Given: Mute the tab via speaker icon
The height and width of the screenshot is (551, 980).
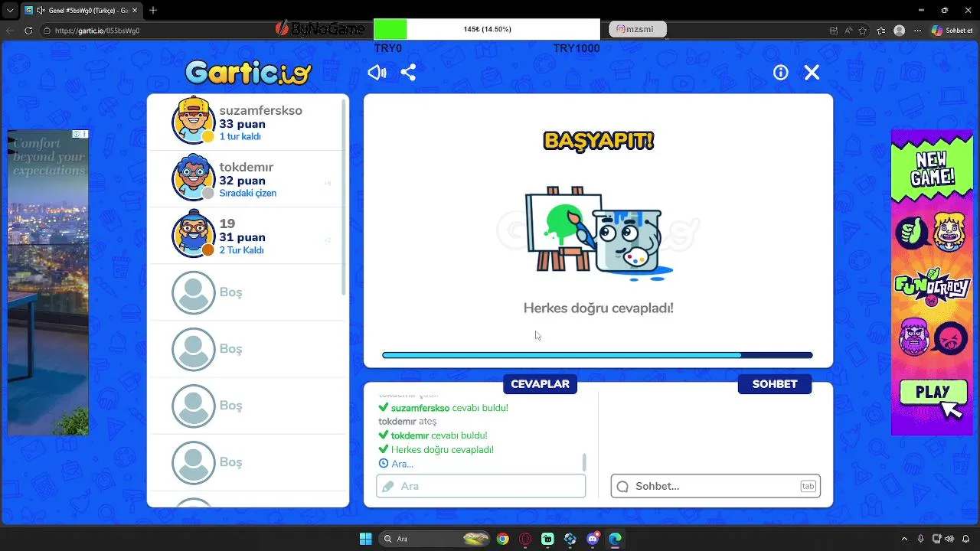Looking at the screenshot, I should click(40, 11).
